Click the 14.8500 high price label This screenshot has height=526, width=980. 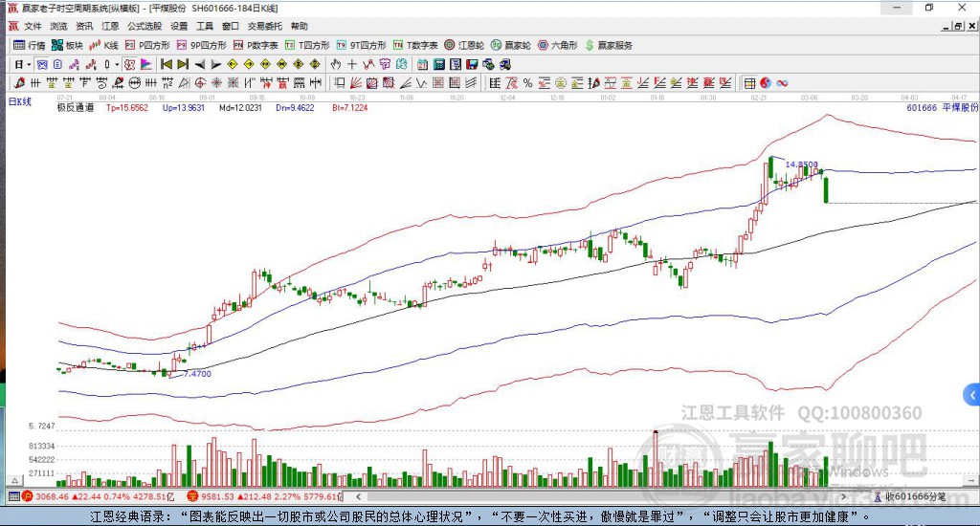(x=801, y=164)
